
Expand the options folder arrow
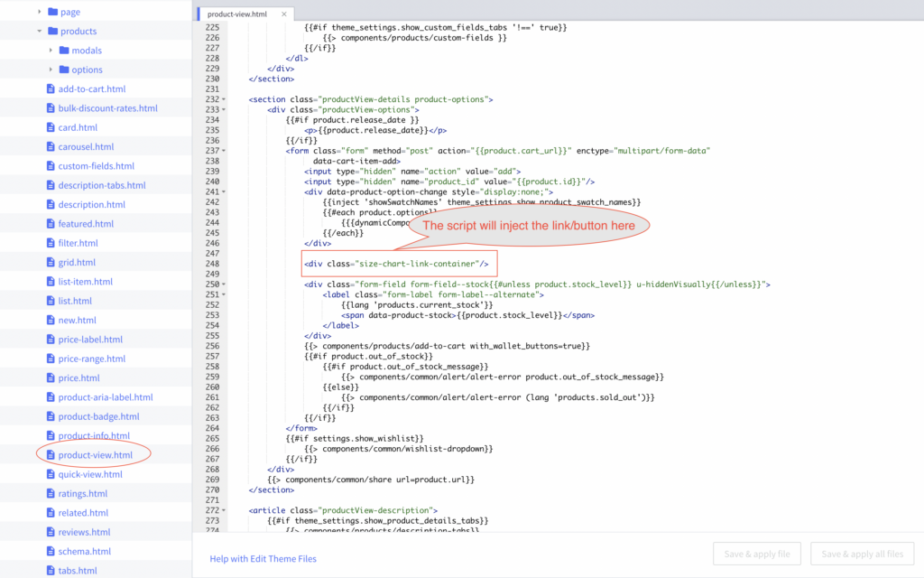click(51, 70)
